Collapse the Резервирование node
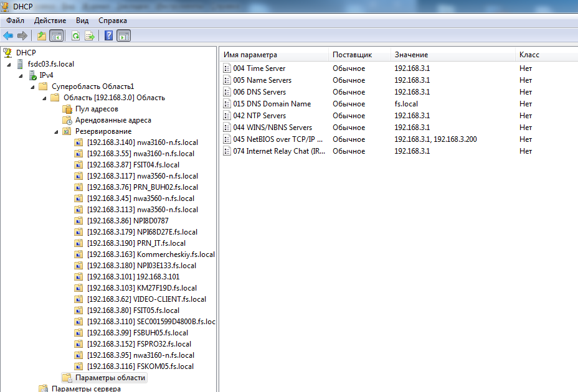 56,132
